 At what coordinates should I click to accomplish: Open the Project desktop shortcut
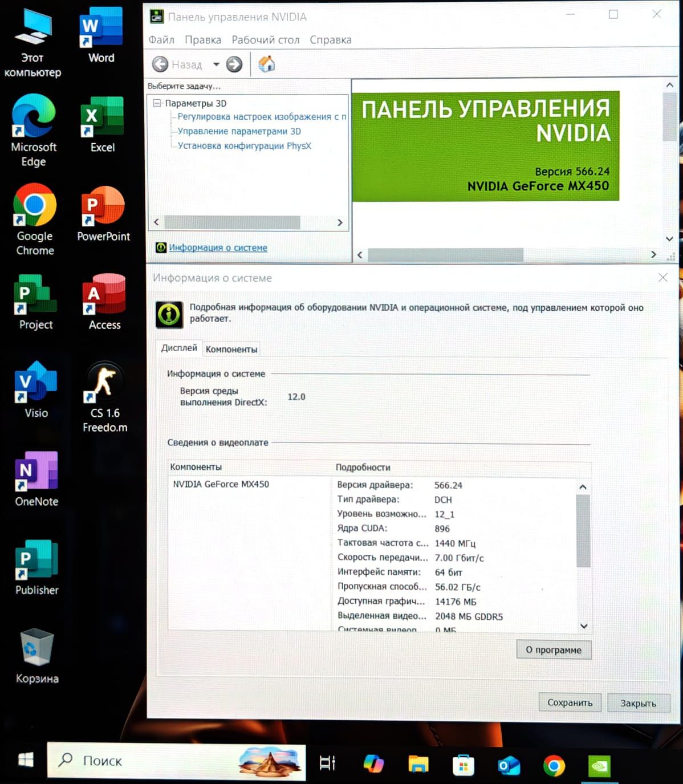[35, 302]
